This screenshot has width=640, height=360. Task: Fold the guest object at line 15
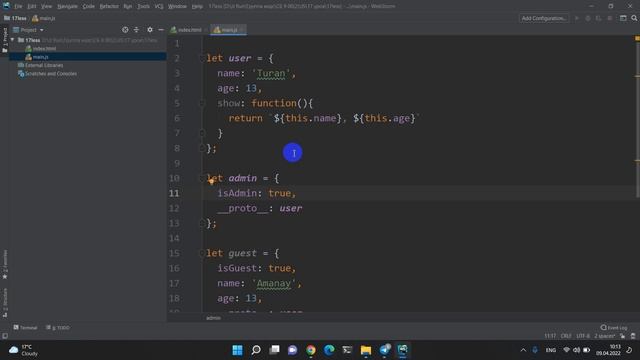pyautogui.click(x=202, y=253)
